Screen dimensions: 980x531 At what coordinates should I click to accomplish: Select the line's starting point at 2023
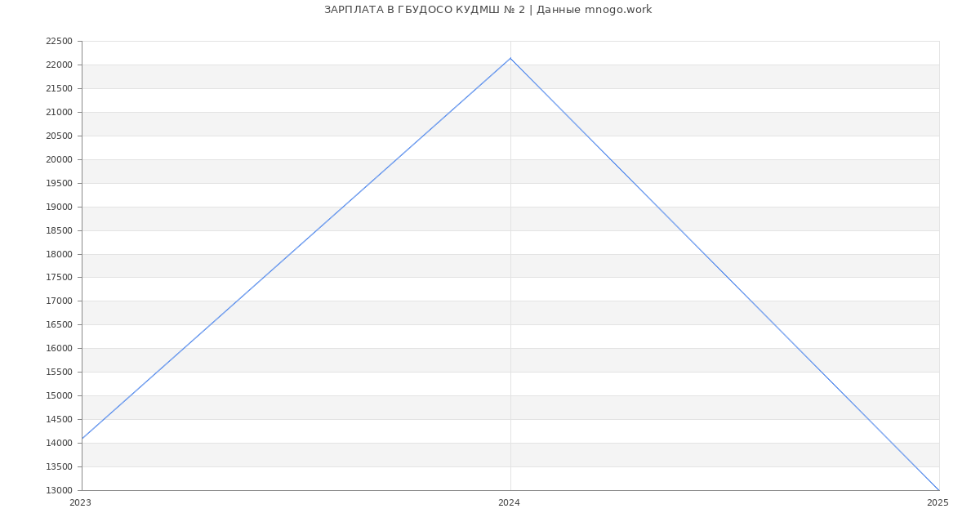(82, 439)
